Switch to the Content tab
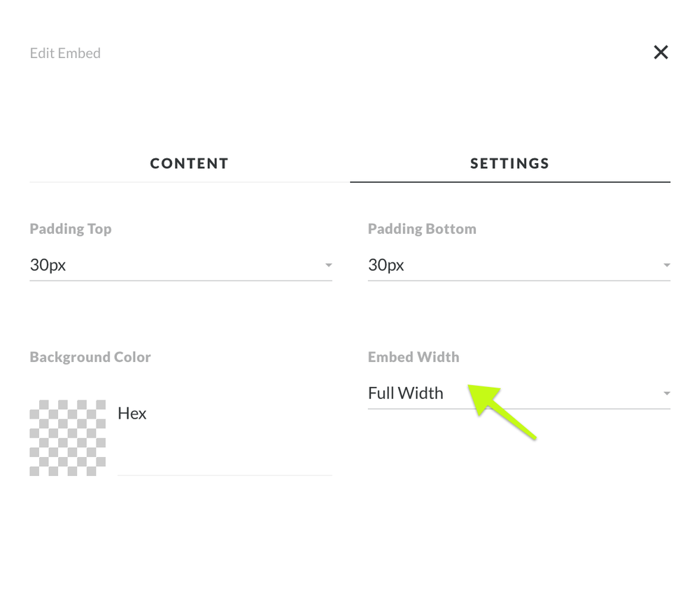Image resolution: width=699 pixels, height=616 pixels. point(189,164)
